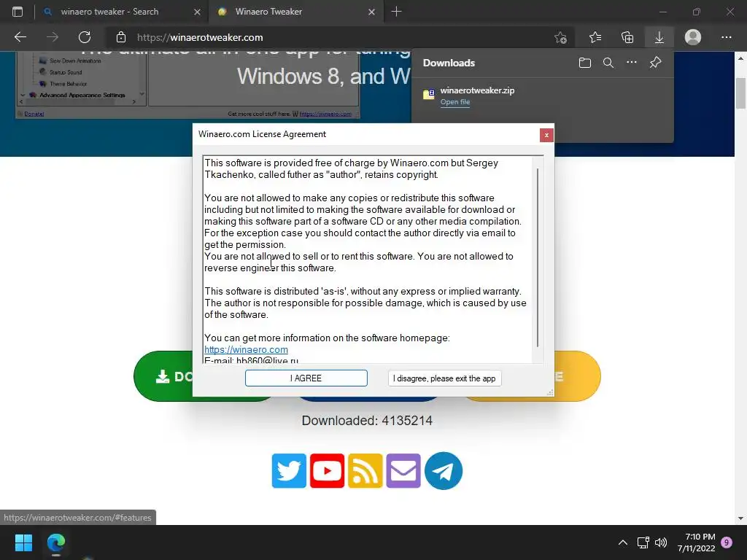Open the email envelope icon

(403, 471)
